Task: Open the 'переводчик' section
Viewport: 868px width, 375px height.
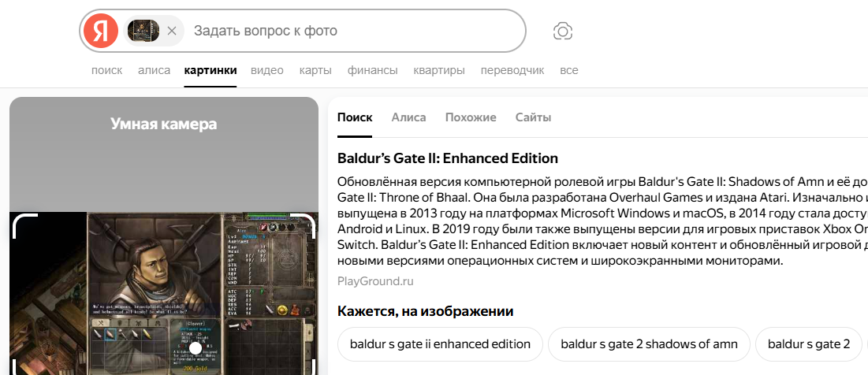Action: click(512, 70)
